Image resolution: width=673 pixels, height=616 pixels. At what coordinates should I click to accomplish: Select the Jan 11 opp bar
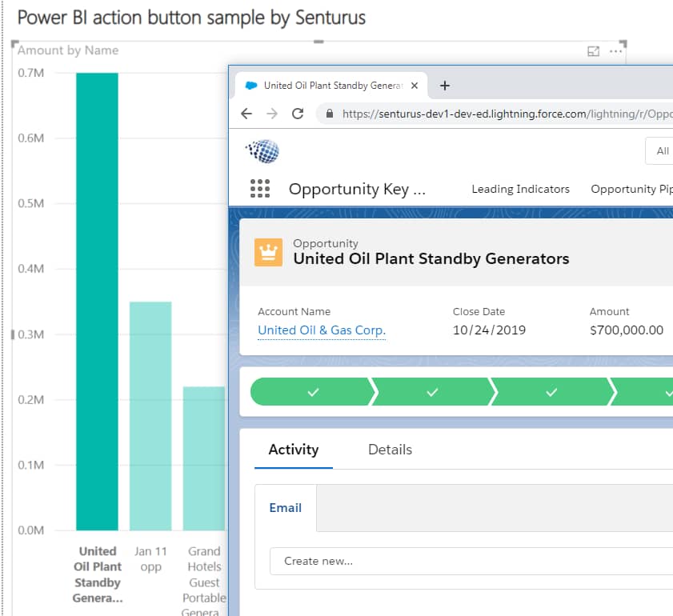150,416
